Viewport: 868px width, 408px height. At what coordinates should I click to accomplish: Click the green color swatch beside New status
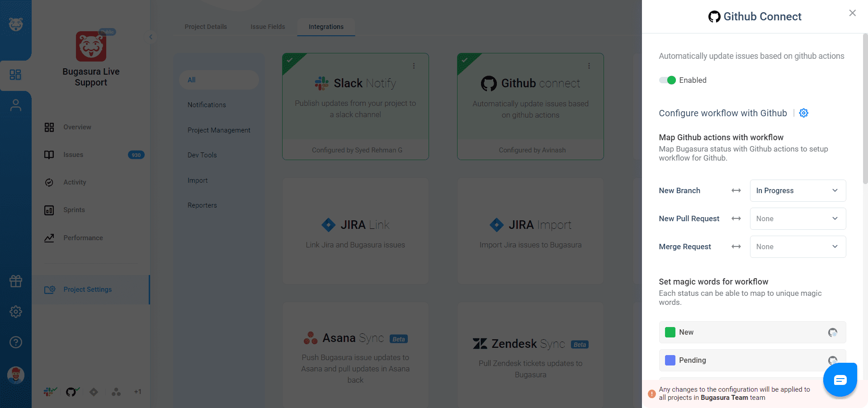click(x=670, y=332)
